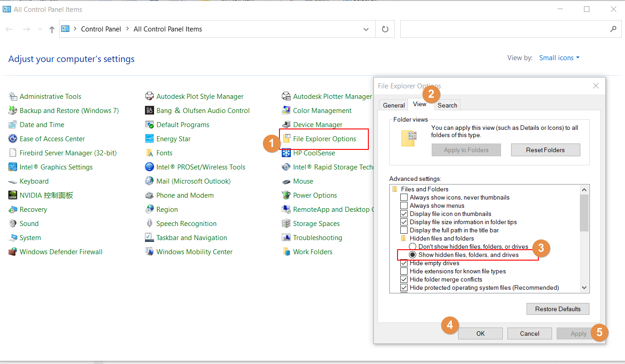The image size is (625, 364).
Task: Click the Windows Defender Firewall icon
Action: coord(13,252)
